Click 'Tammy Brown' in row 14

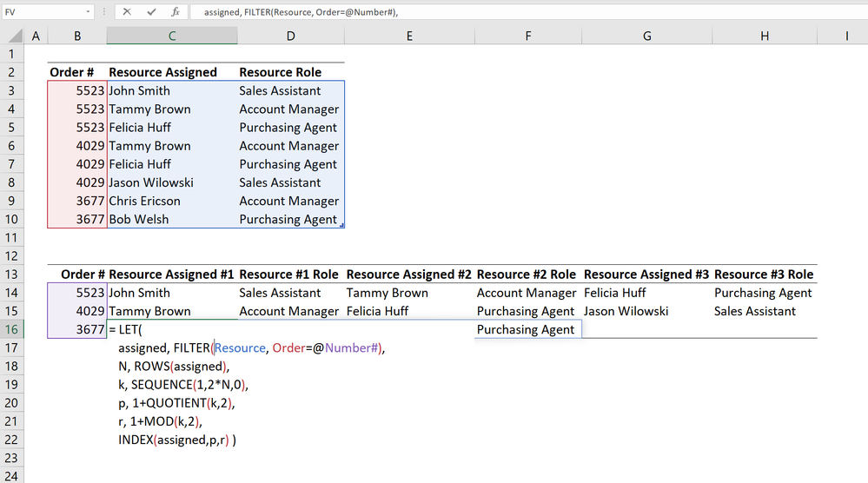(387, 293)
